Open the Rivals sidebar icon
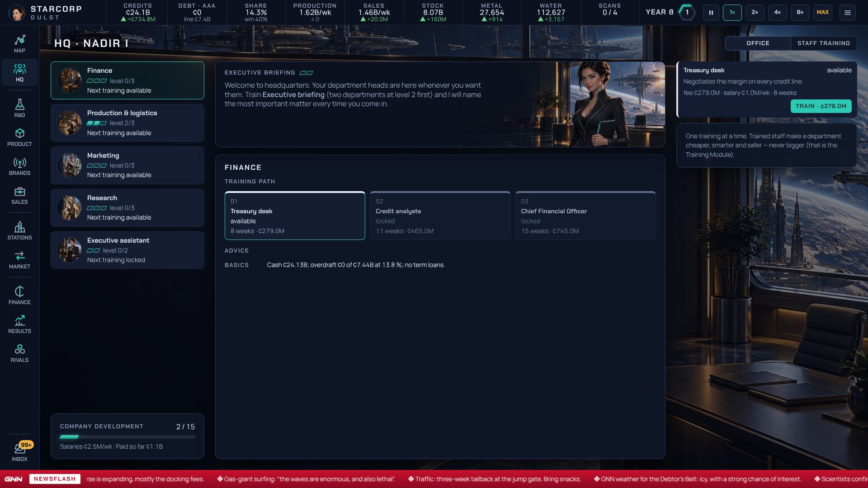Screen dimensions: 868x488 19,353
